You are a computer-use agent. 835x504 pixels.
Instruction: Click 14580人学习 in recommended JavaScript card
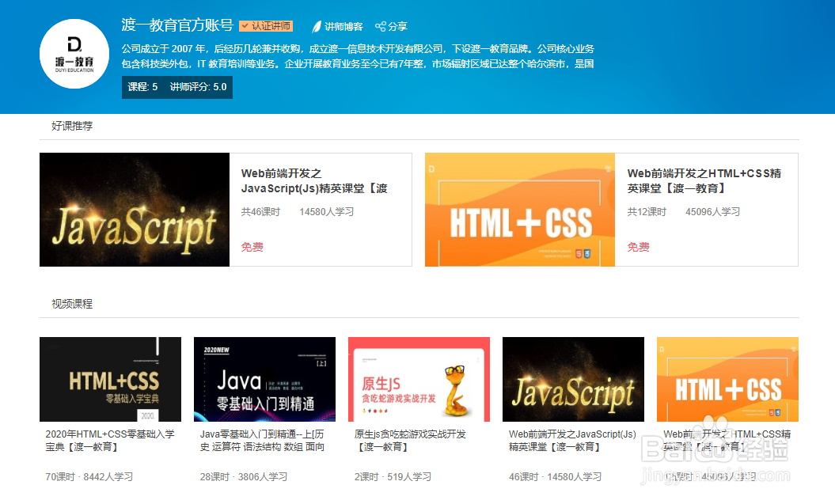(x=326, y=212)
